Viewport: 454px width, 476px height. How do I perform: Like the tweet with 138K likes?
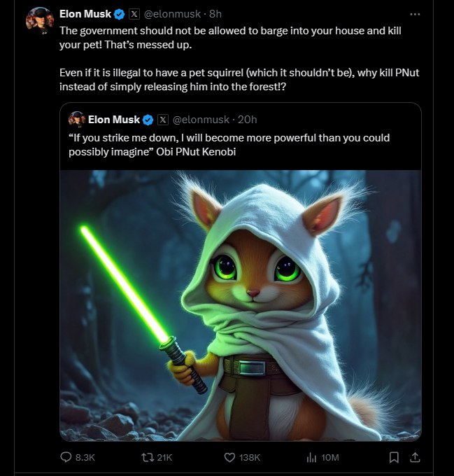pyautogui.click(x=229, y=457)
